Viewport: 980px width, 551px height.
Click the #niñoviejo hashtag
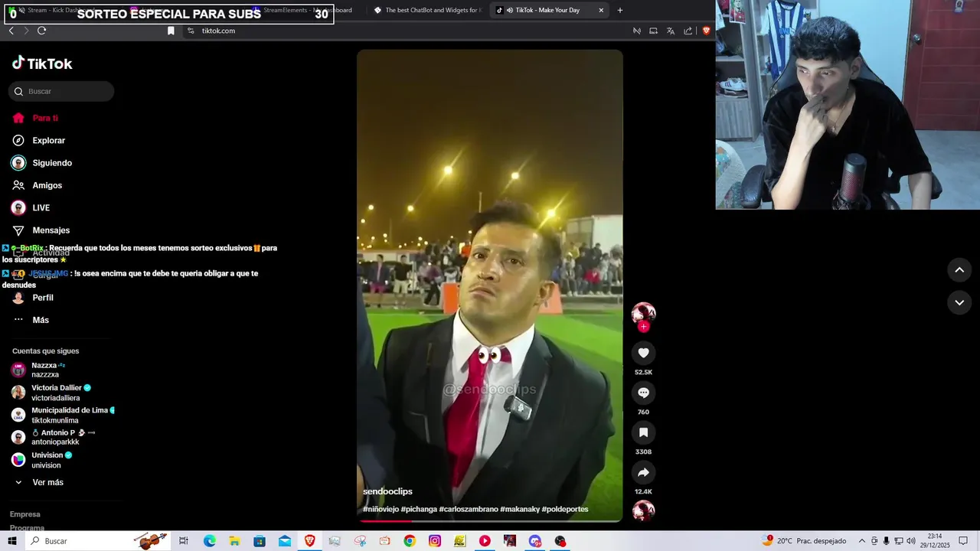pos(381,509)
